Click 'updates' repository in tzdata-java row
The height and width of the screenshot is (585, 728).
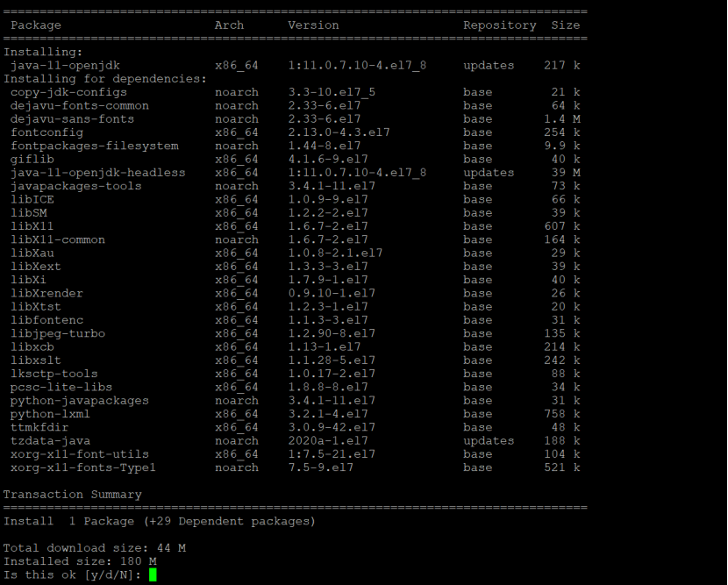tap(489, 441)
